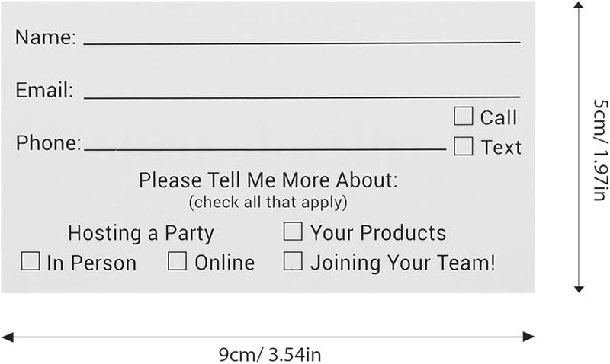This screenshot has height=364, width=610.
Task: Click the "Name:" label
Action: pos(45,37)
